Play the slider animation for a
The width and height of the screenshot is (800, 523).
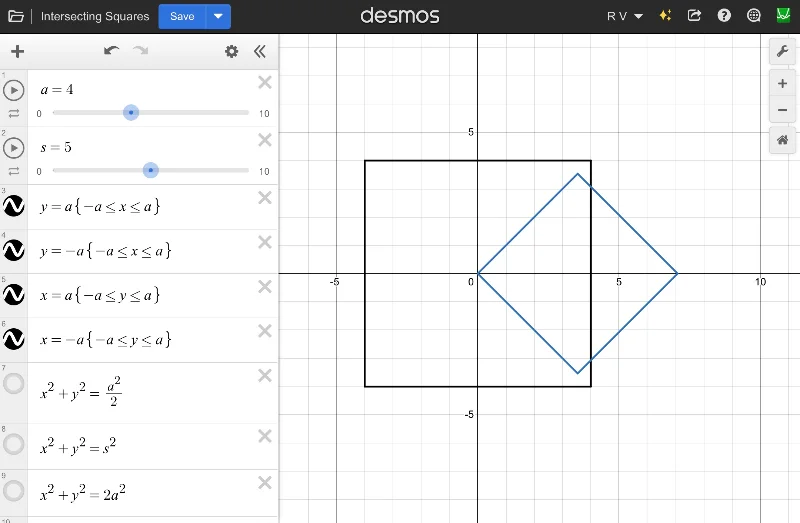(14, 90)
